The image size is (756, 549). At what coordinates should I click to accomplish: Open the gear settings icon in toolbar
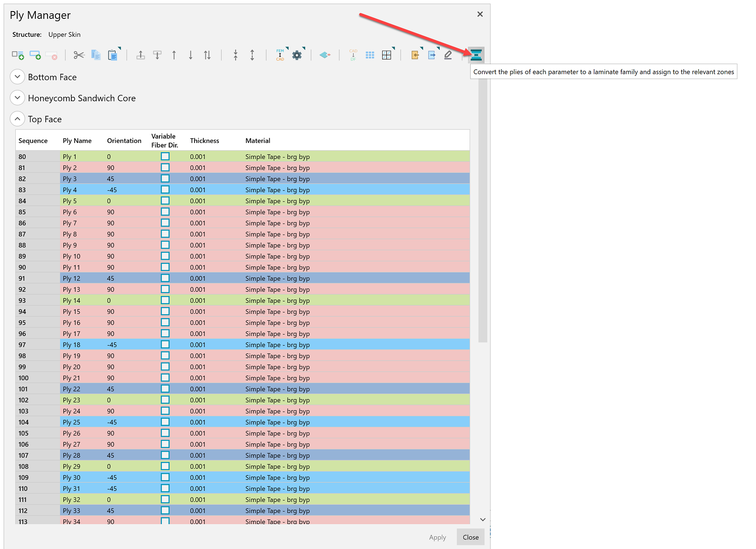pos(297,55)
